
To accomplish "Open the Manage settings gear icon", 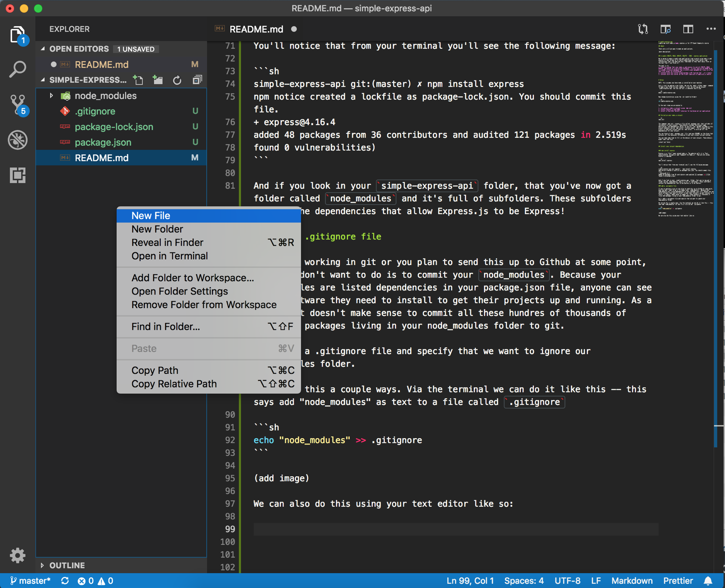I will 17,555.
